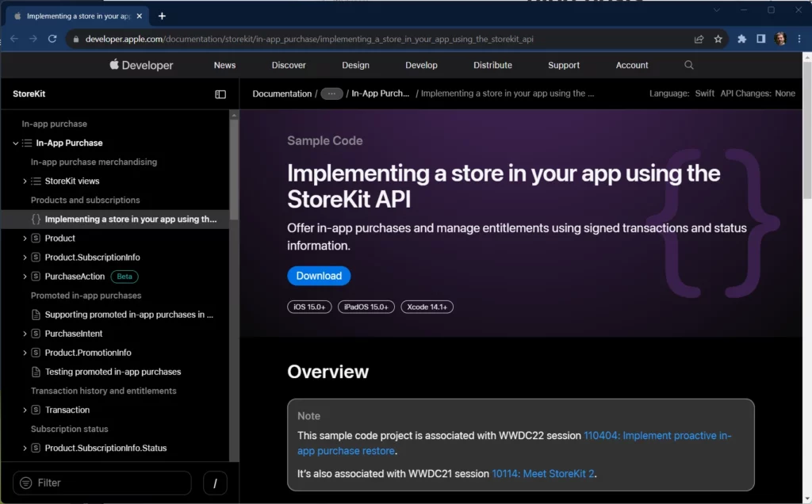Open a new browser tab with plus icon
Screen dimensions: 812x504
point(162,16)
